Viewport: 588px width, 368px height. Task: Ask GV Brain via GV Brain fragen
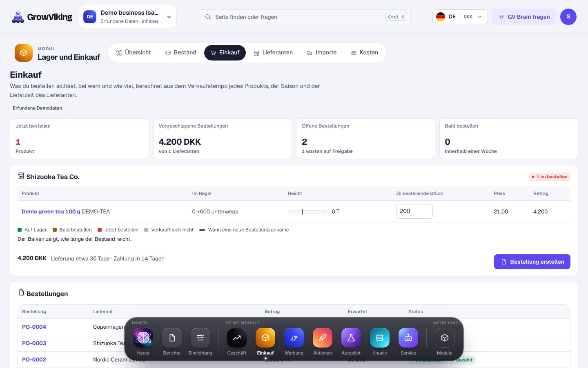click(524, 17)
